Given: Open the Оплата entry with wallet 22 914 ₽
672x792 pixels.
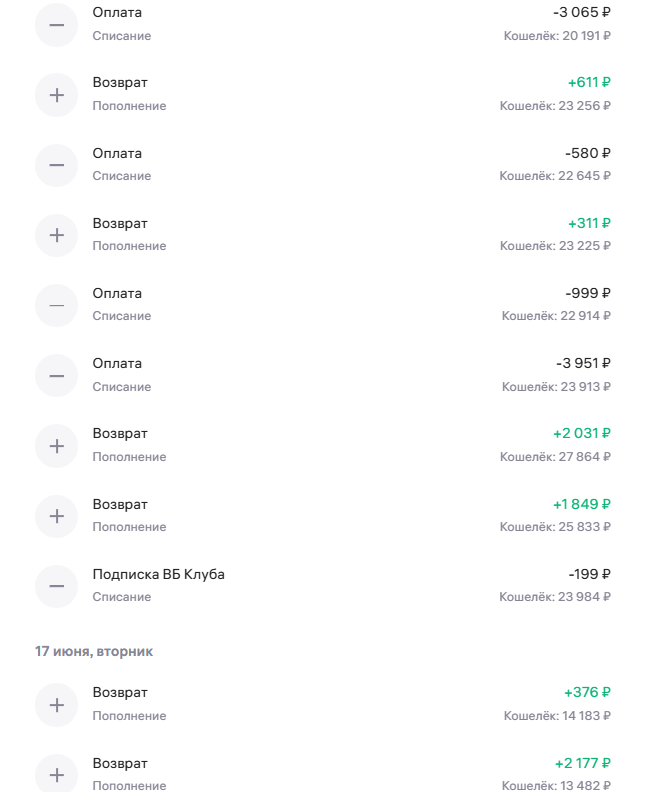Looking at the screenshot, I should tap(323, 305).
